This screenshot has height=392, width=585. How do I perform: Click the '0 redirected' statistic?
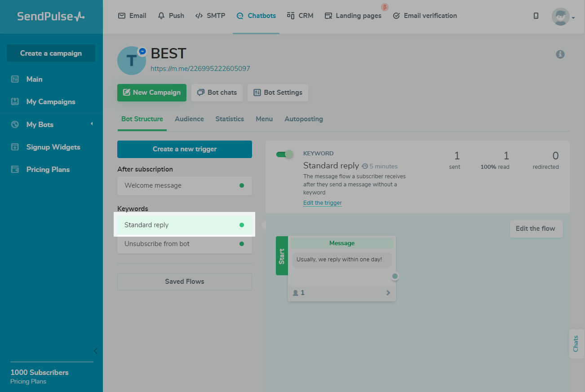pos(546,160)
